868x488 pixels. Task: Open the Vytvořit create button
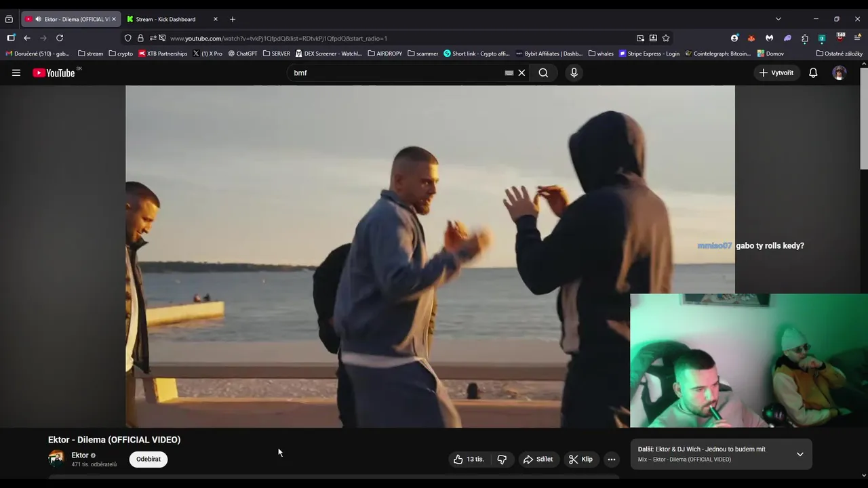coord(776,73)
